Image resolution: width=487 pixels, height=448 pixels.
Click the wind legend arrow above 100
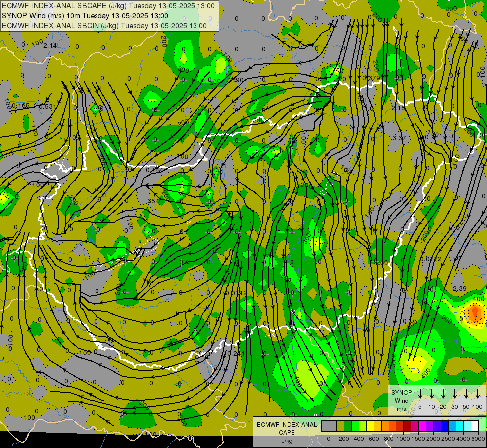478,394
